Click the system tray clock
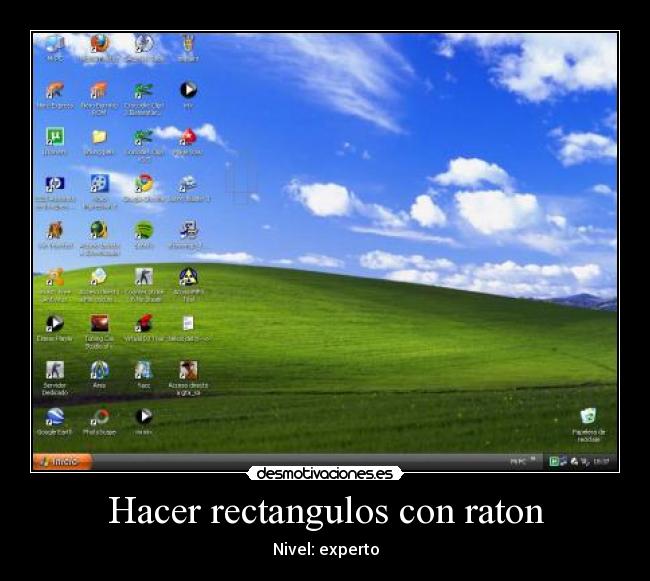650x581 pixels. click(601, 461)
